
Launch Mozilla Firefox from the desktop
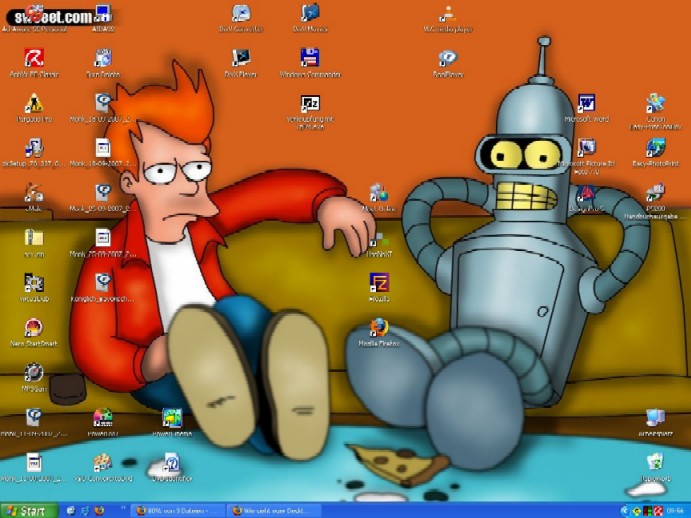click(x=379, y=332)
